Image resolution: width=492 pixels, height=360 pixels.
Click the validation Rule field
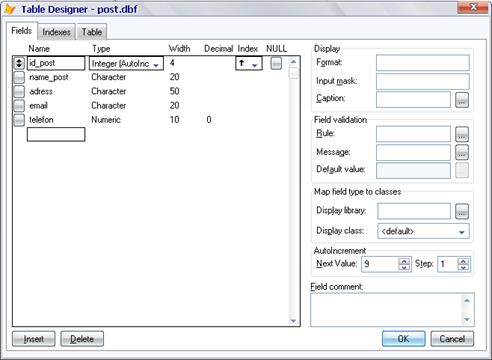coord(413,134)
